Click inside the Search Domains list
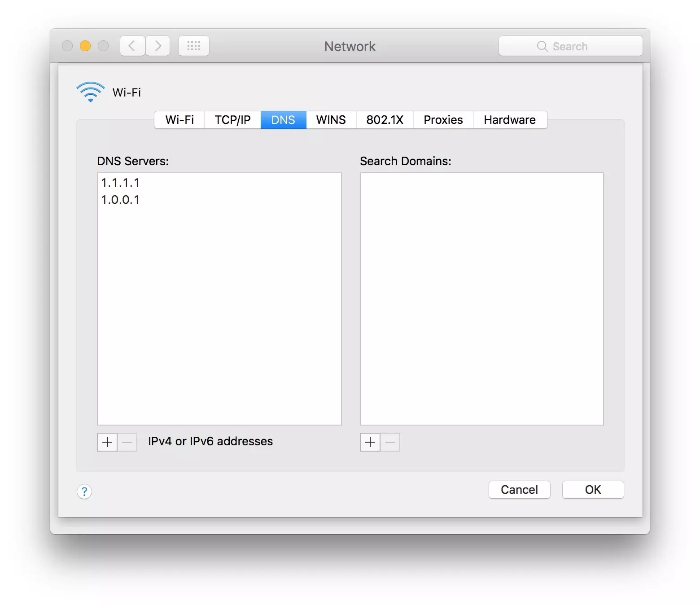The width and height of the screenshot is (700, 606). [x=482, y=299]
